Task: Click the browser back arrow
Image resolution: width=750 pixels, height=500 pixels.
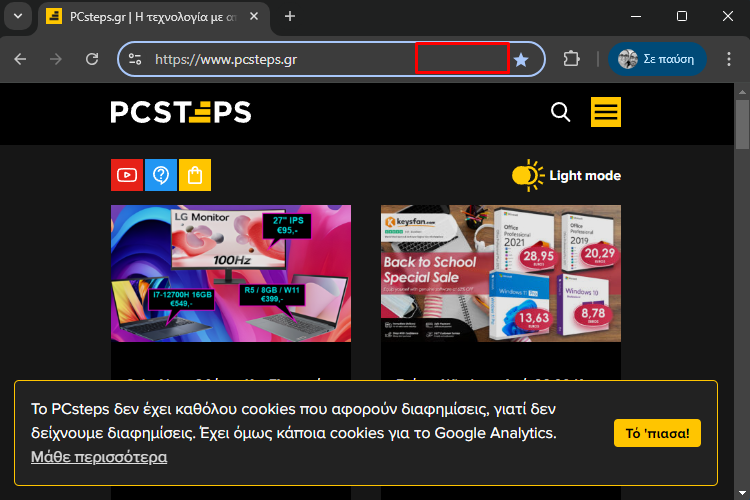Action: click(x=20, y=59)
